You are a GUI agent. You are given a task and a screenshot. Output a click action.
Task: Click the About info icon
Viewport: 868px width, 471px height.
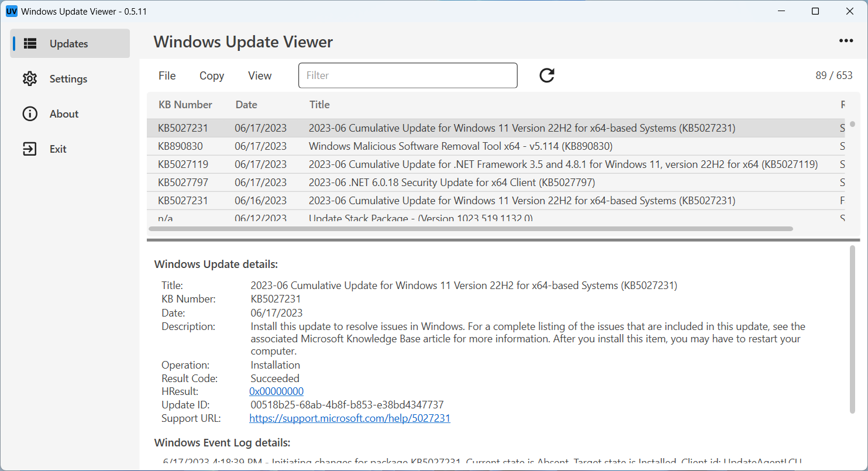point(30,114)
